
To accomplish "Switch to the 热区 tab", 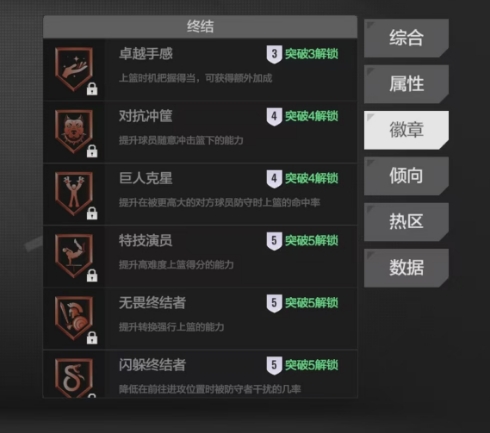I will (406, 222).
